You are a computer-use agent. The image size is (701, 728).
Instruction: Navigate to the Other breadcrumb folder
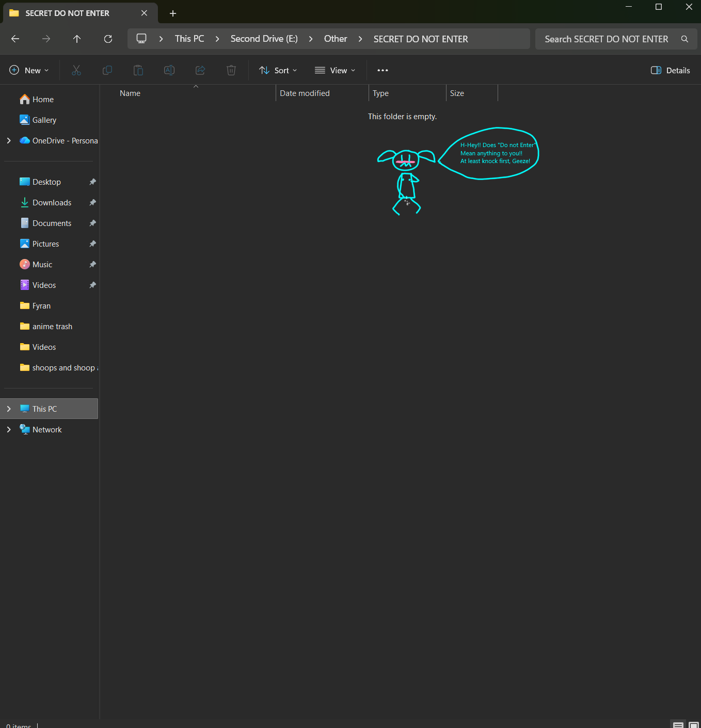tap(336, 39)
